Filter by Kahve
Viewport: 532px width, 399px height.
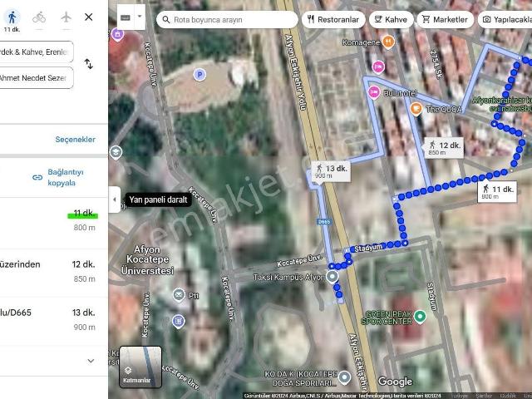point(392,20)
